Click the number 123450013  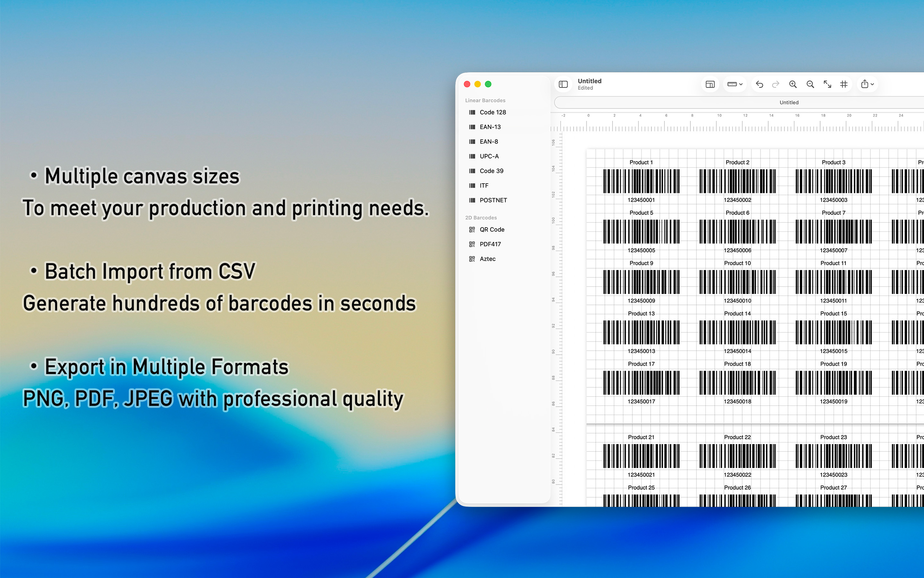click(641, 351)
